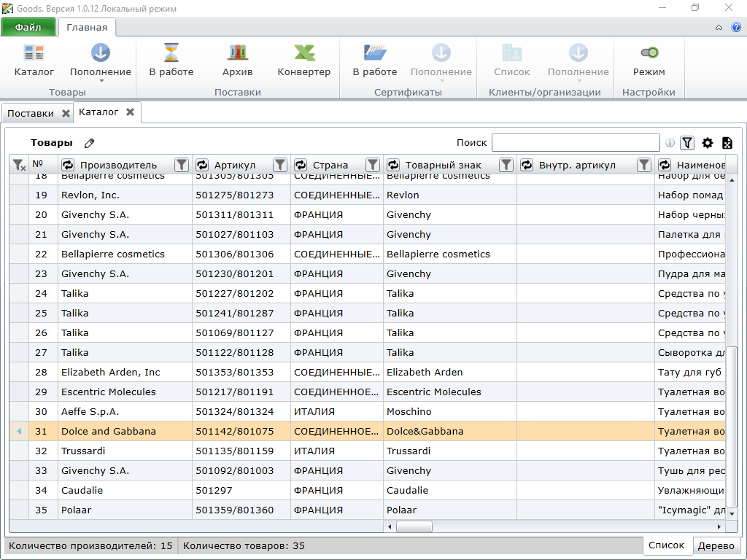
Task: Sort by Внутр. артикул column header
Action: coord(577,166)
